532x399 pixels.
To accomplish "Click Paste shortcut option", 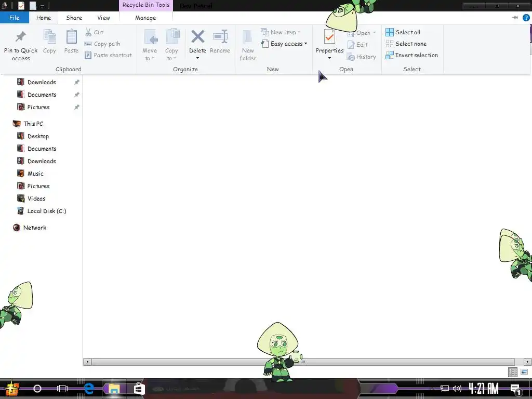I will (108, 55).
